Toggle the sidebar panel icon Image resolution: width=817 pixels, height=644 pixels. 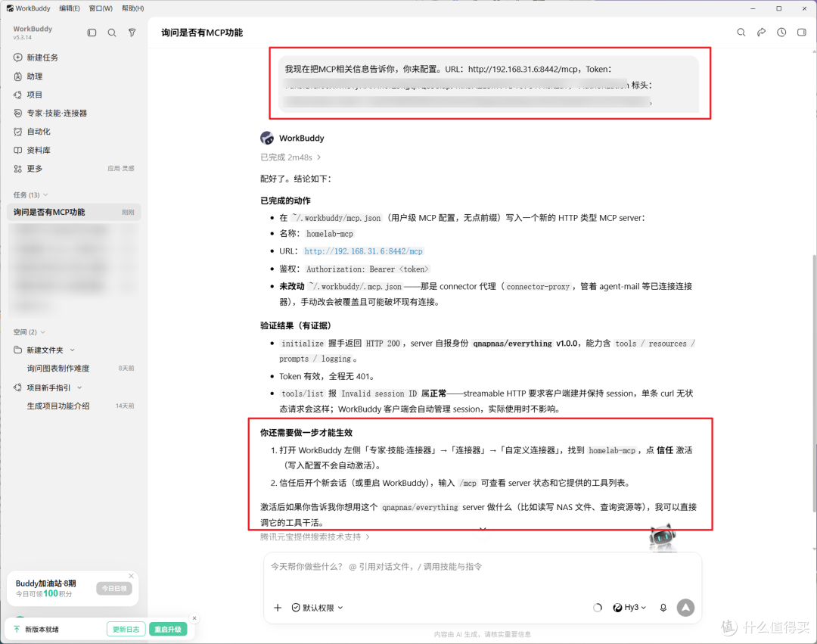tap(92, 33)
